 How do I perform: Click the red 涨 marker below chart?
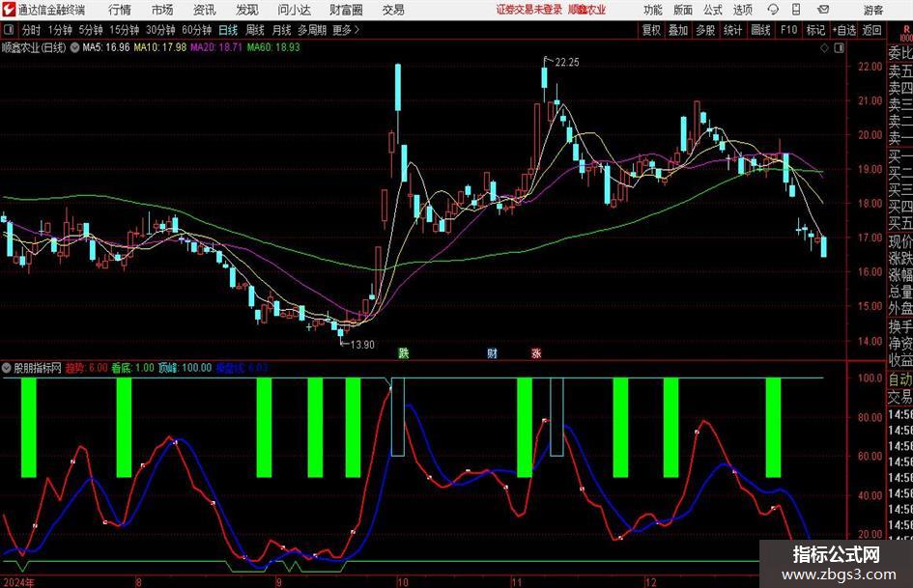click(x=535, y=352)
